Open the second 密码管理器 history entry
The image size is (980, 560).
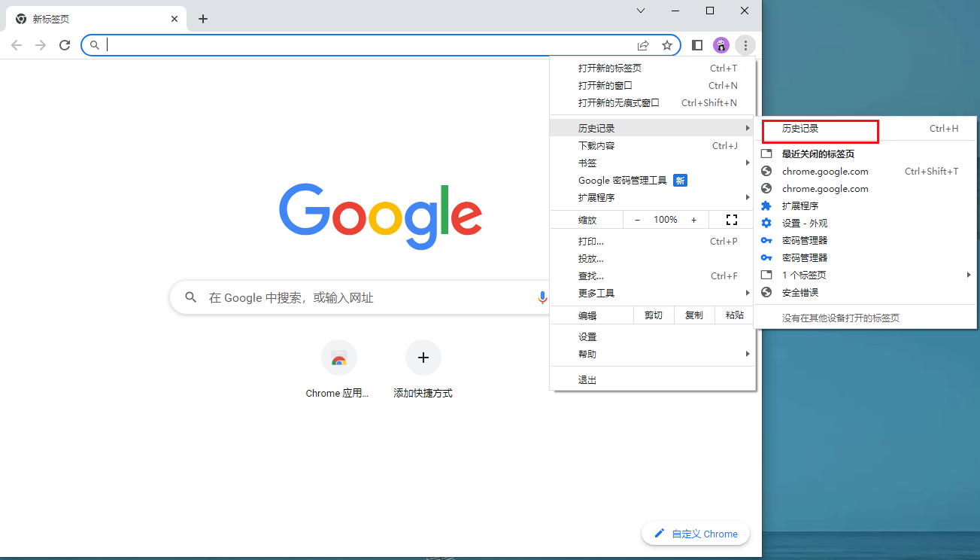click(x=865, y=257)
